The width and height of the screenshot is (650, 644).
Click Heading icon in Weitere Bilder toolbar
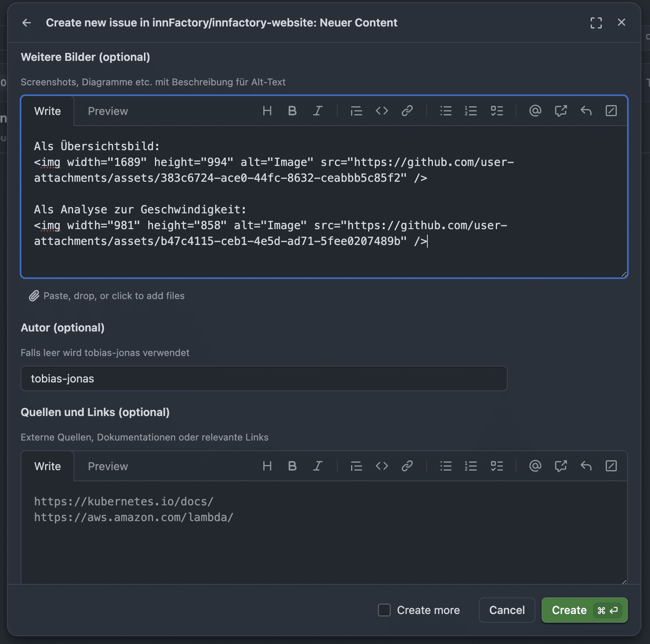pyautogui.click(x=267, y=111)
